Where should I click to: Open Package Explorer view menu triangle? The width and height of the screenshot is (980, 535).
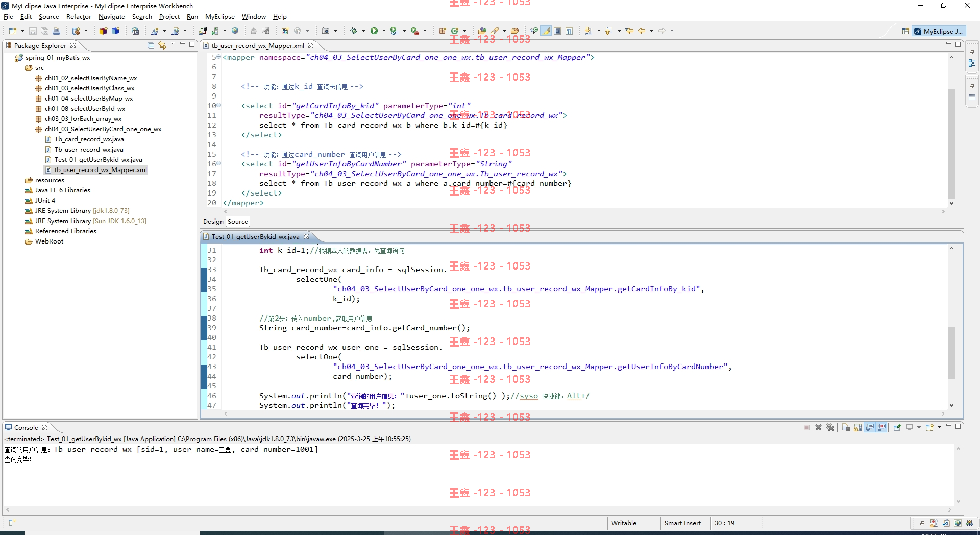coord(173,44)
